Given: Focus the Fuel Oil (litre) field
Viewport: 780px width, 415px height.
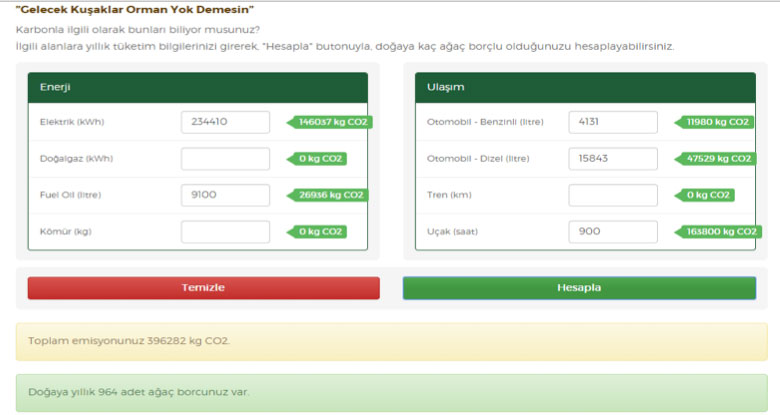Looking at the screenshot, I should coord(225,195).
